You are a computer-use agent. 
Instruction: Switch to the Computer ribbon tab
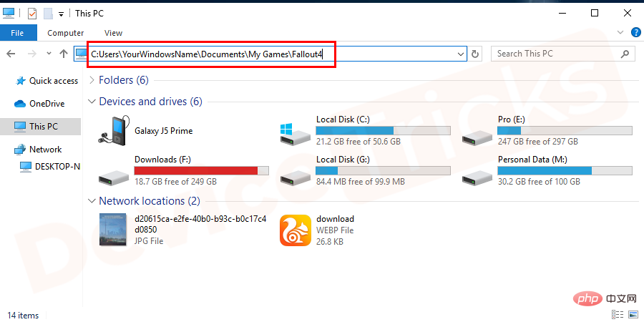point(65,33)
